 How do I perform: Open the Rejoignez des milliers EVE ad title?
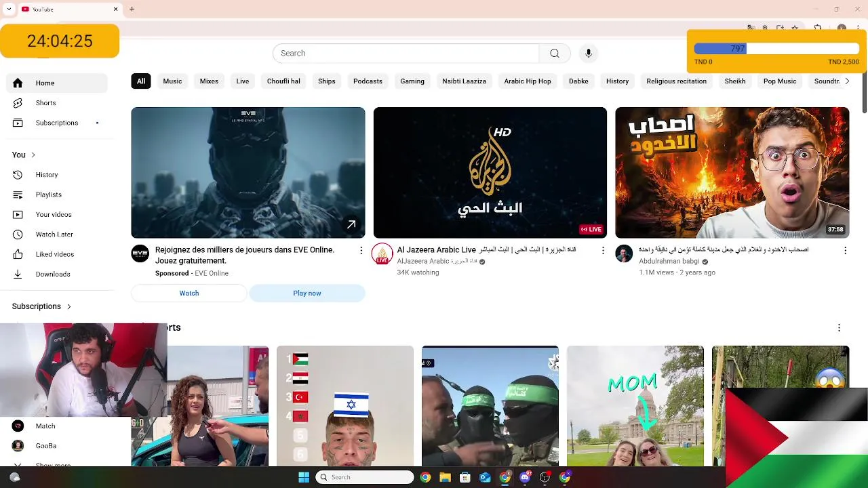coord(245,256)
